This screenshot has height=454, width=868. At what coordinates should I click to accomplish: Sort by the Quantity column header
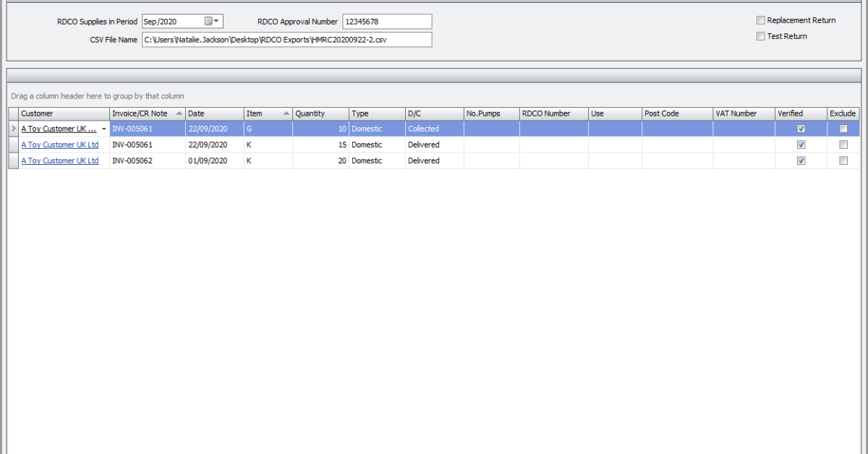(x=320, y=113)
